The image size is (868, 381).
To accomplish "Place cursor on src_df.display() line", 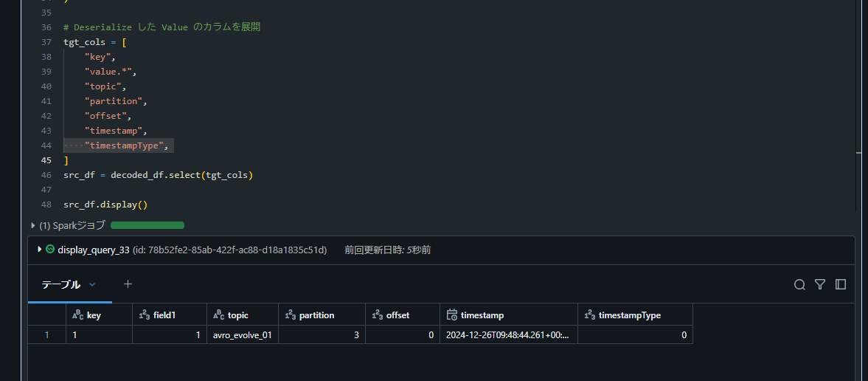I will pyautogui.click(x=105, y=204).
